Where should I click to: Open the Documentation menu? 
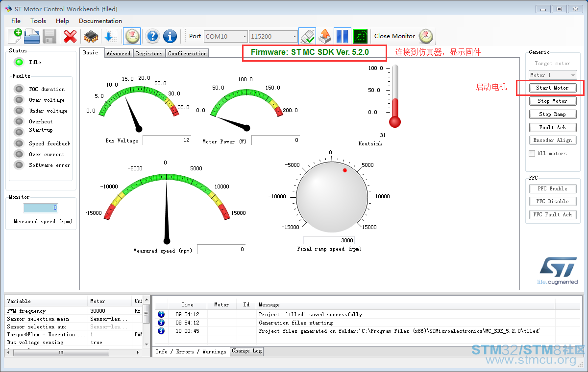[x=100, y=21]
